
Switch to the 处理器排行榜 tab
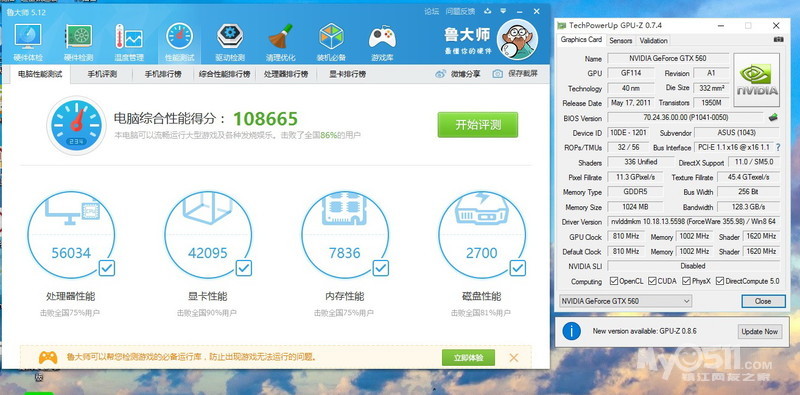tap(286, 74)
